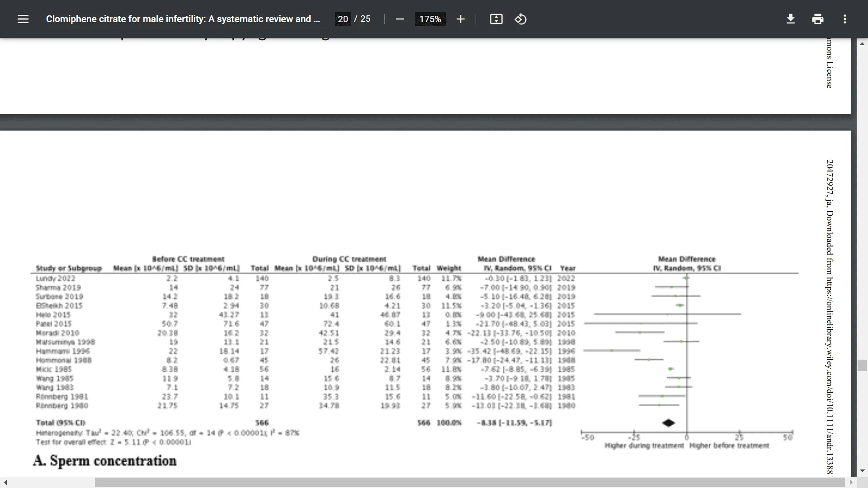Screen dimensions: 868x488
Task: Click the 'Moradi 2010' study name
Action: point(57,333)
